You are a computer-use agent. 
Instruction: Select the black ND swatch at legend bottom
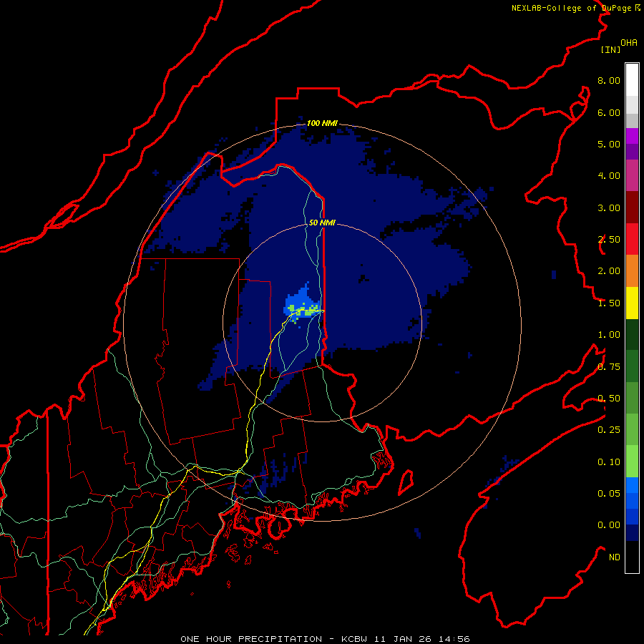632,557
